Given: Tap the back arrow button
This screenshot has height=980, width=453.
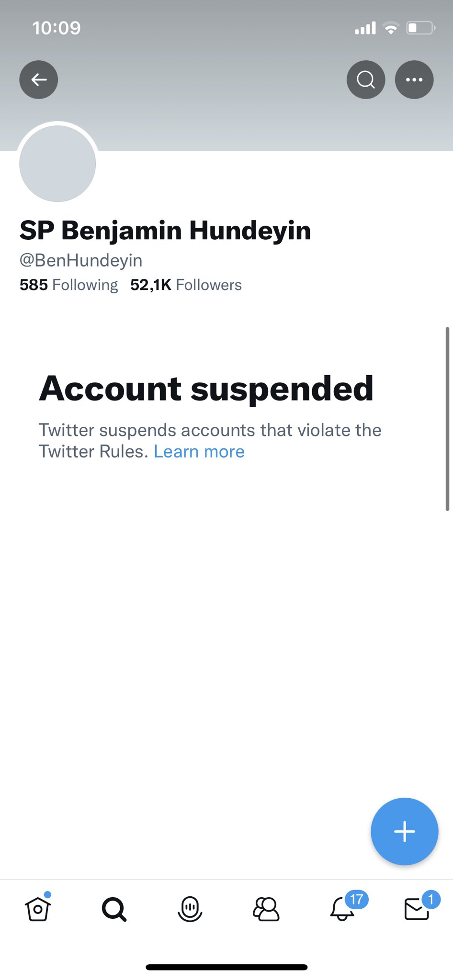Looking at the screenshot, I should [x=39, y=80].
